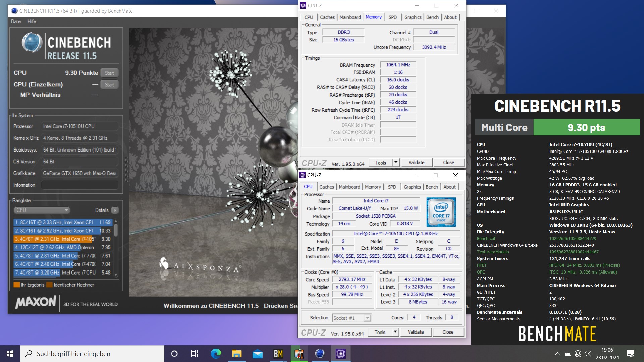Switch to Memory tab in lower CPU-Z
The image size is (644, 362).
[373, 187]
